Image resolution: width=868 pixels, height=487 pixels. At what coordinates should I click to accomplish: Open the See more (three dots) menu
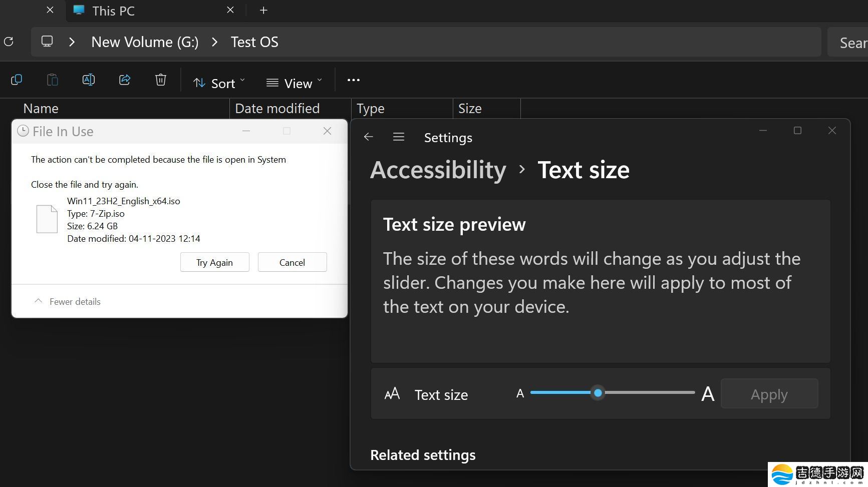(354, 80)
